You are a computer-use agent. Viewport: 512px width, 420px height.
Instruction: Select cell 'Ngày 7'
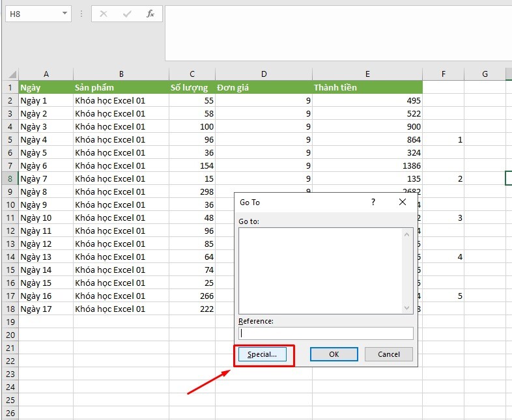point(46,178)
